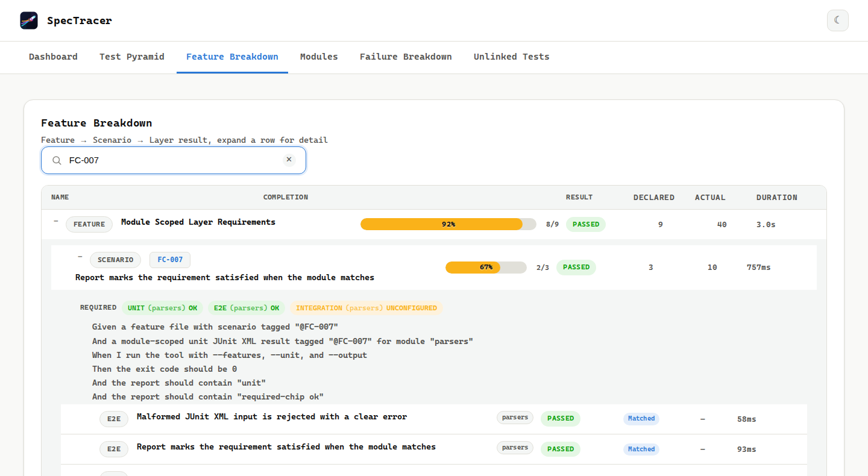Select the Malformed JUnit XML input test row

[434, 419]
